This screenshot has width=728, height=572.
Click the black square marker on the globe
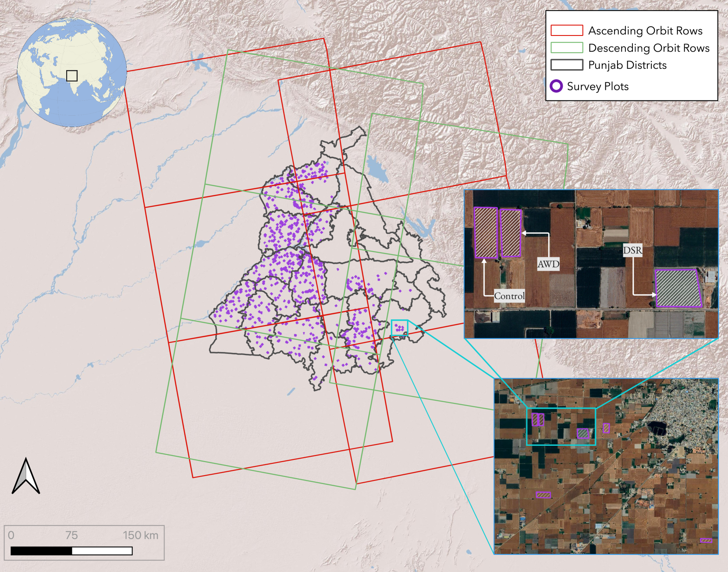click(72, 76)
